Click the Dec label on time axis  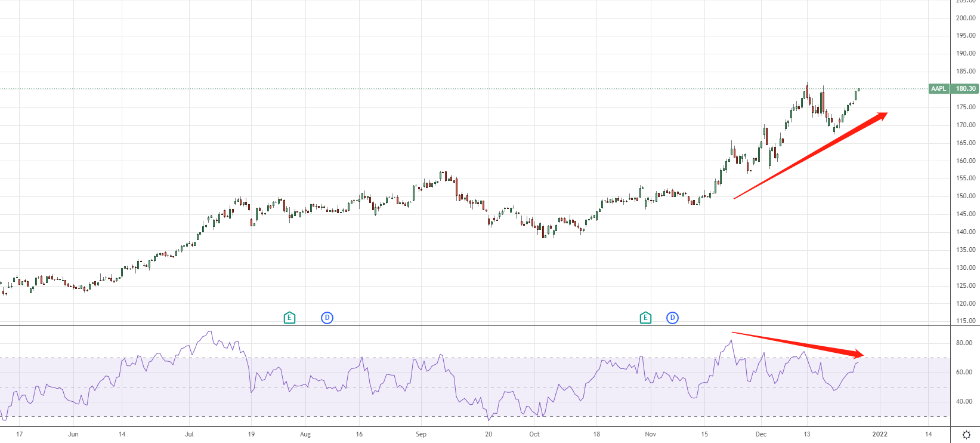761,434
